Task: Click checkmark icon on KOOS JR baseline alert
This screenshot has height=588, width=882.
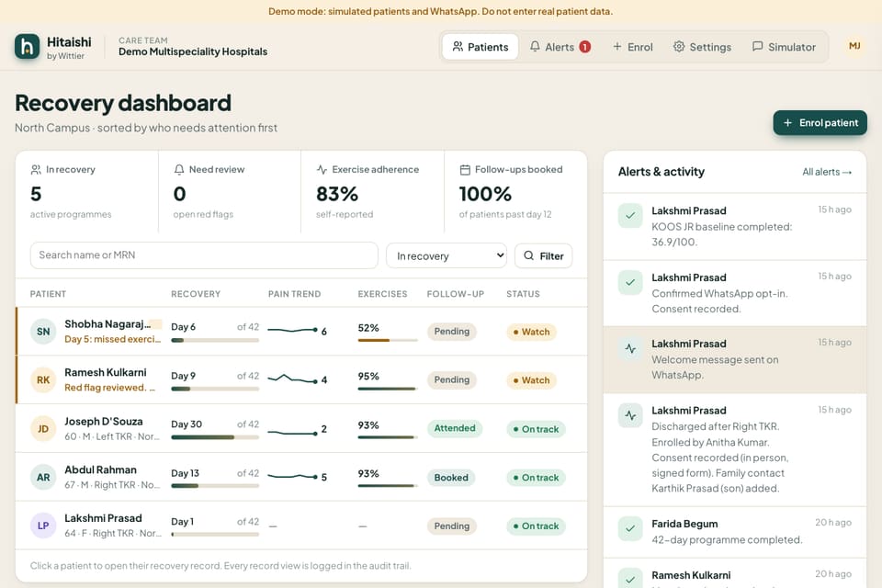Action: [x=630, y=216]
